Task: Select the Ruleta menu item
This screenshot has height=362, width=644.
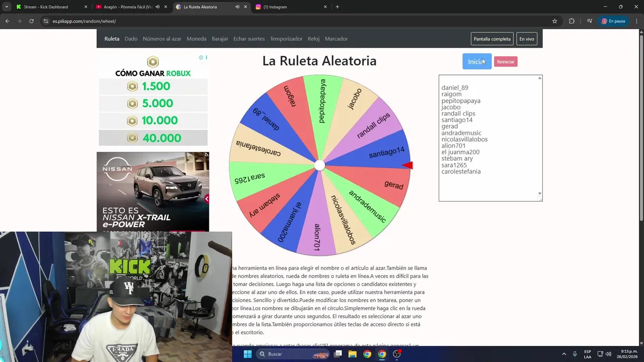Action: pyautogui.click(x=112, y=39)
